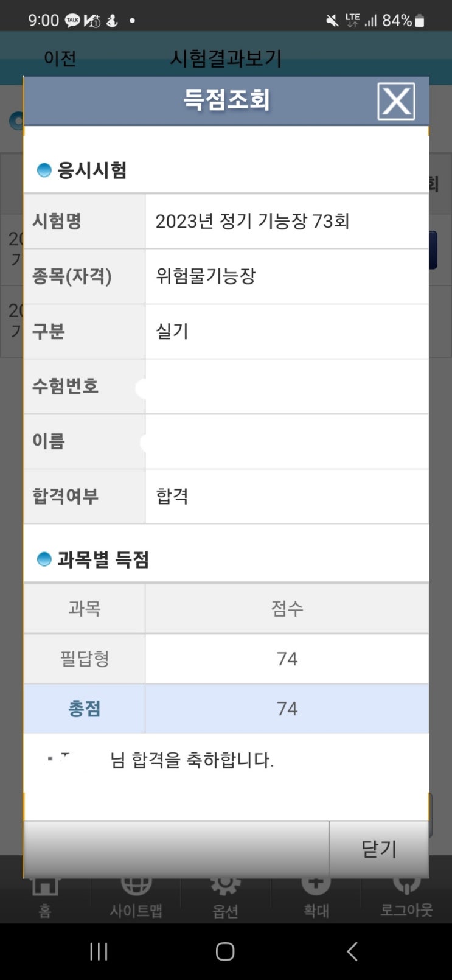Tap the 위험물기능장 qualification value
This screenshot has height=980, width=452.
click(206, 276)
